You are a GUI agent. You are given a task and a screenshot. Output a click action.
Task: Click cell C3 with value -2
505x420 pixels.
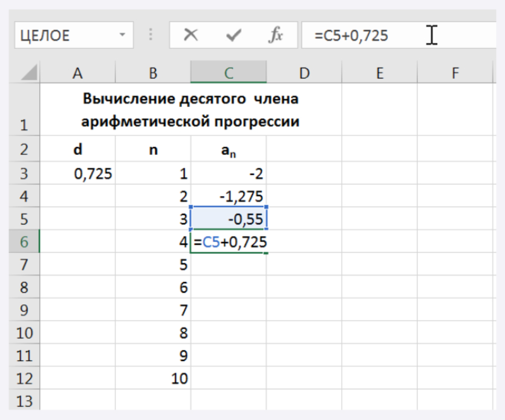point(229,174)
